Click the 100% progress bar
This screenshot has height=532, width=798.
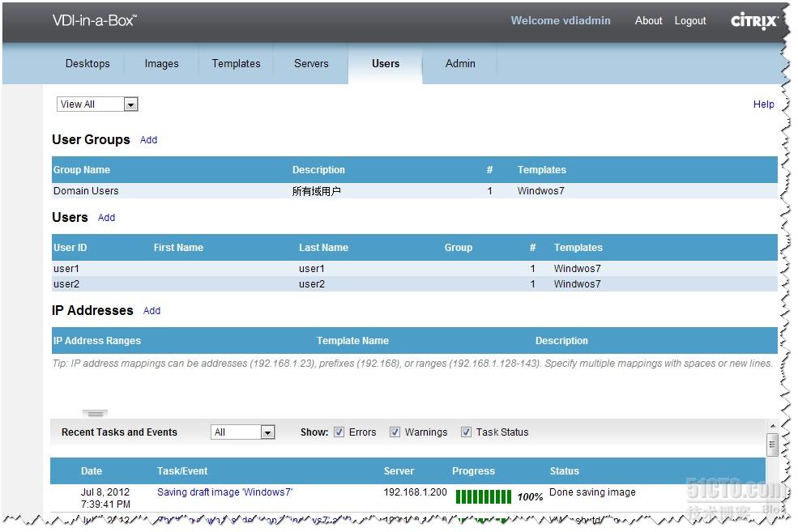pos(484,497)
